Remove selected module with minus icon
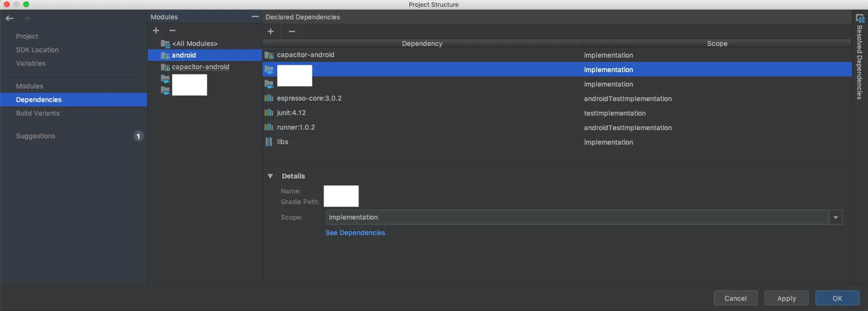868x311 pixels. point(172,30)
